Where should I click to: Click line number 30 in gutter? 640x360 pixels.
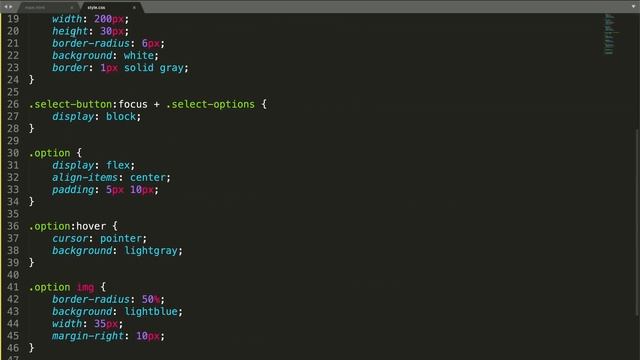pyautogui.click(x=13, y=153)
